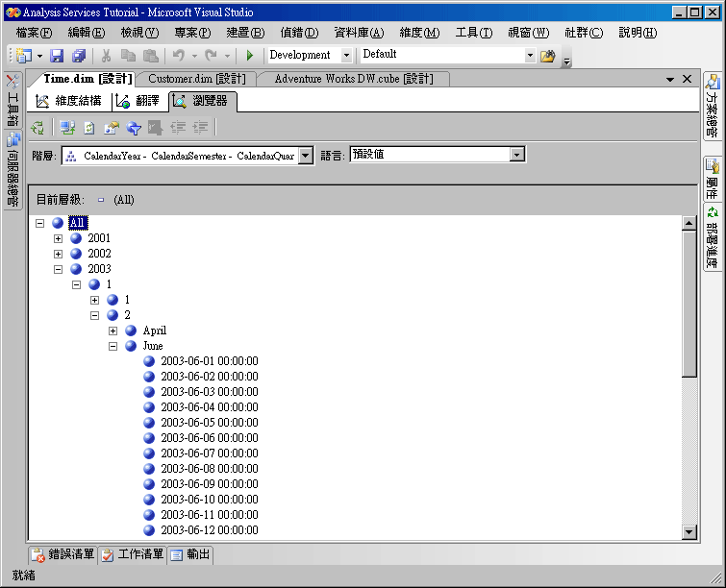Open the 檔案(F) menu
The height and width of the screenshot is (588, 726).
point(34,33)
